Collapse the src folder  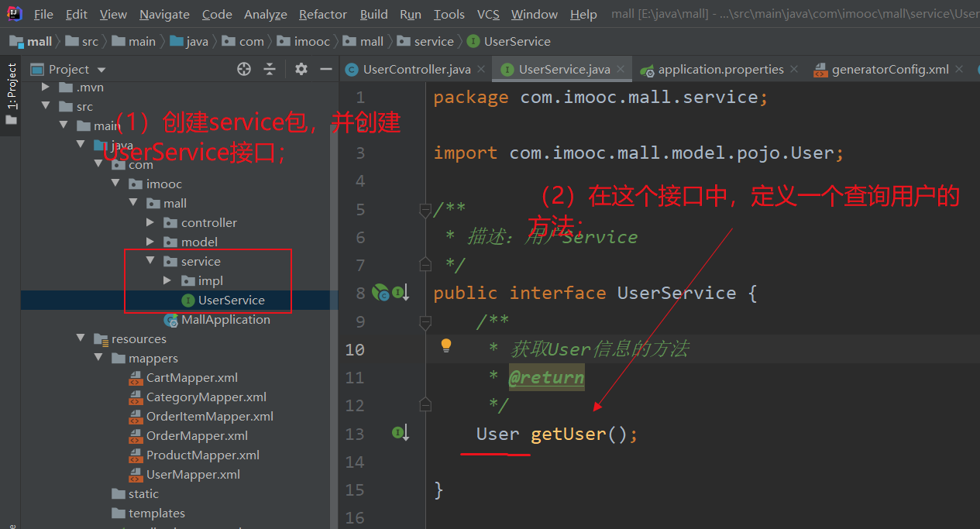click(46, 107)
